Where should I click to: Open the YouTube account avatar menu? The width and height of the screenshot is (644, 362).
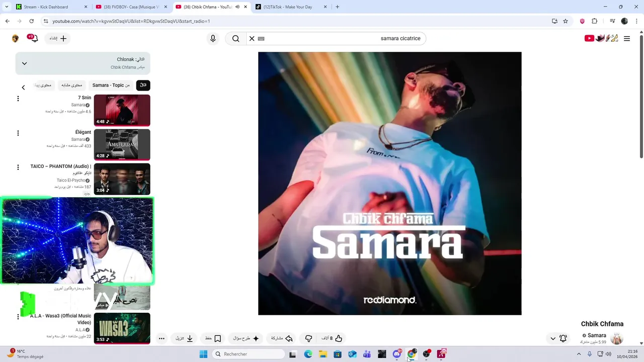click(x=16, y=39)
